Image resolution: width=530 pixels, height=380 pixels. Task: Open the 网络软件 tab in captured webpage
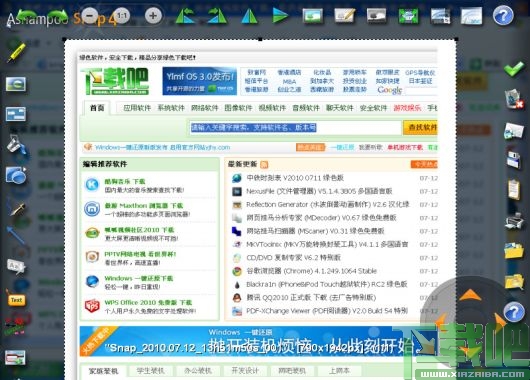(204, 108)
